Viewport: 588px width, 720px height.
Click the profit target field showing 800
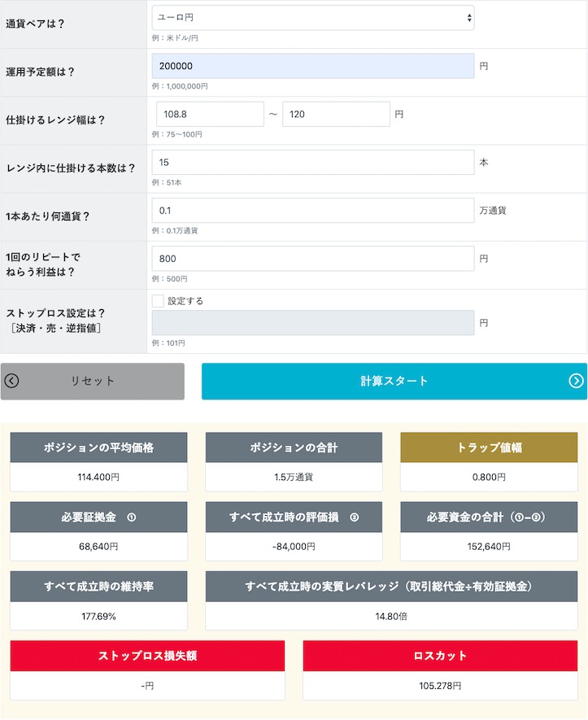312,259
